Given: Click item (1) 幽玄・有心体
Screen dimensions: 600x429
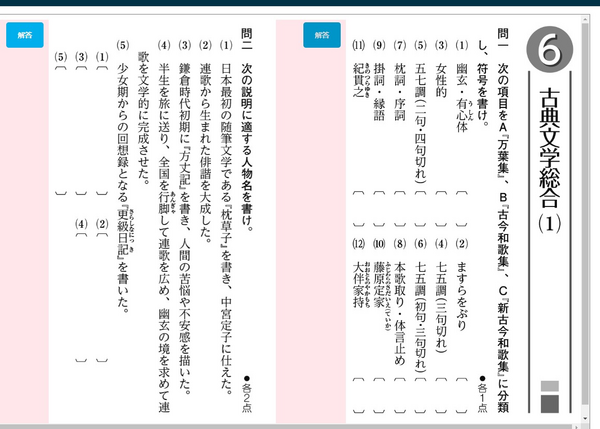Looking at the screenshot, I should [x=462, y=86].
